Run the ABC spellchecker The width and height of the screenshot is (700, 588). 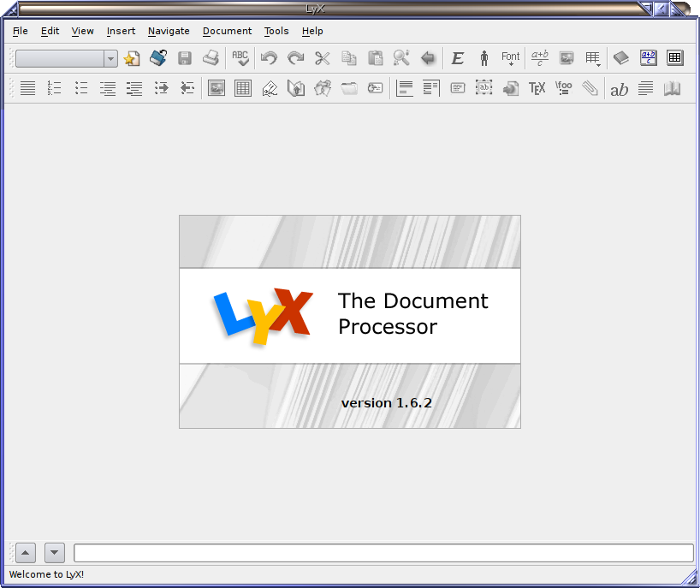pyautogui.click(x=240, y=58)
